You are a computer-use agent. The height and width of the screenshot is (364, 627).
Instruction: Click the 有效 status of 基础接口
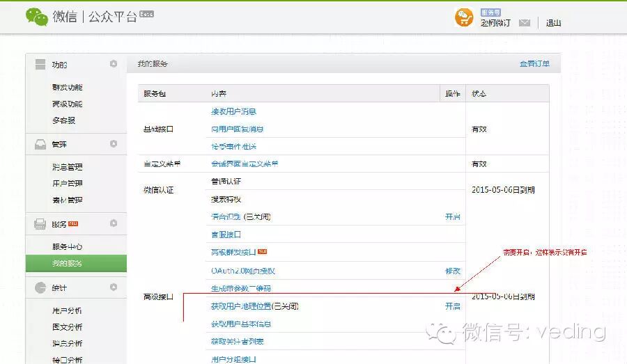coord(479,129)
